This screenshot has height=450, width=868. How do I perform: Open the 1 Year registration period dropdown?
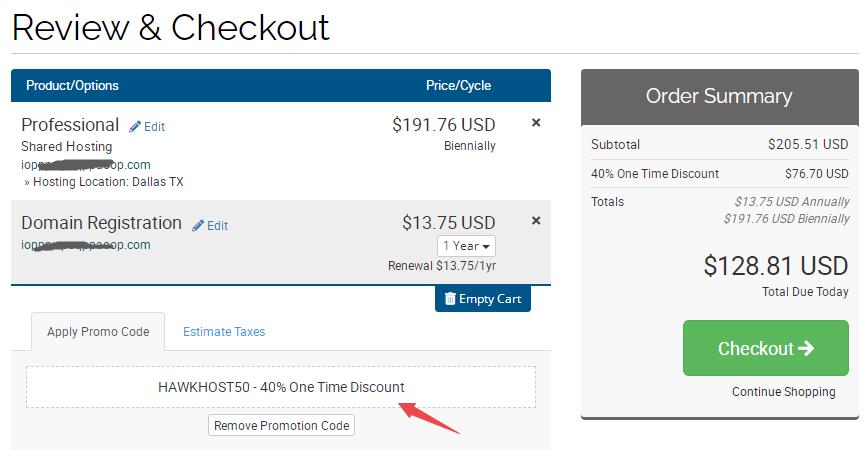[x=466, y=246]
